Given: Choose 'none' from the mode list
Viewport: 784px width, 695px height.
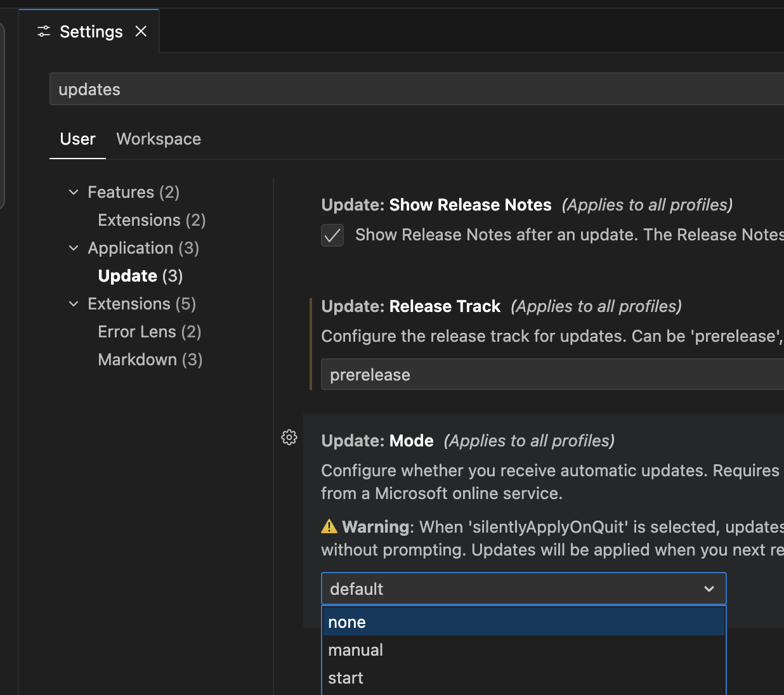Looking at the screenshot, I should click(x=347, y=622).
